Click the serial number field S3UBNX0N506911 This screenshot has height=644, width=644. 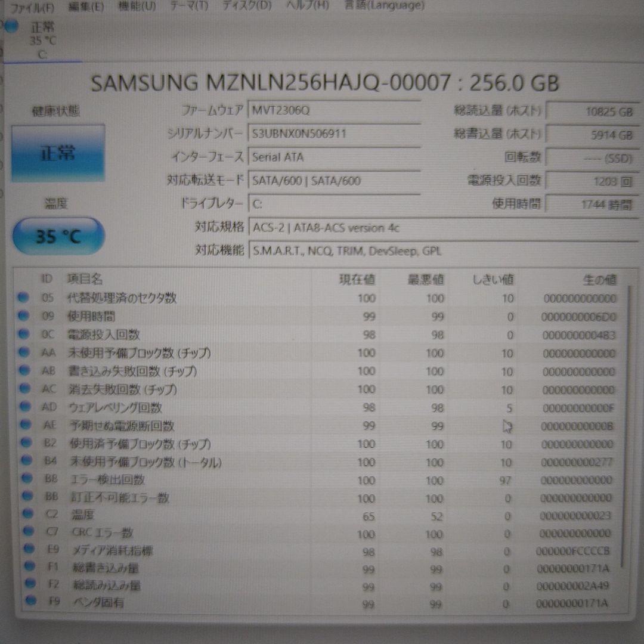tap(334, 134)
